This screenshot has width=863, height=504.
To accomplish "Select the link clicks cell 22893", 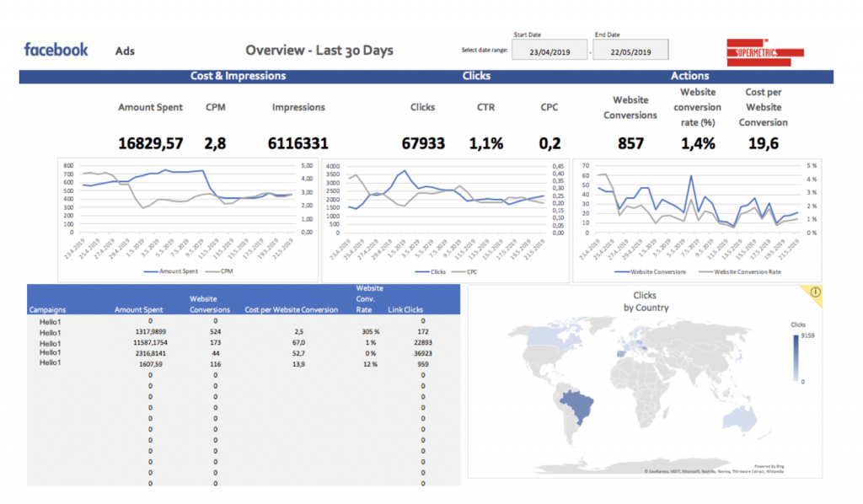I will 423,342.
